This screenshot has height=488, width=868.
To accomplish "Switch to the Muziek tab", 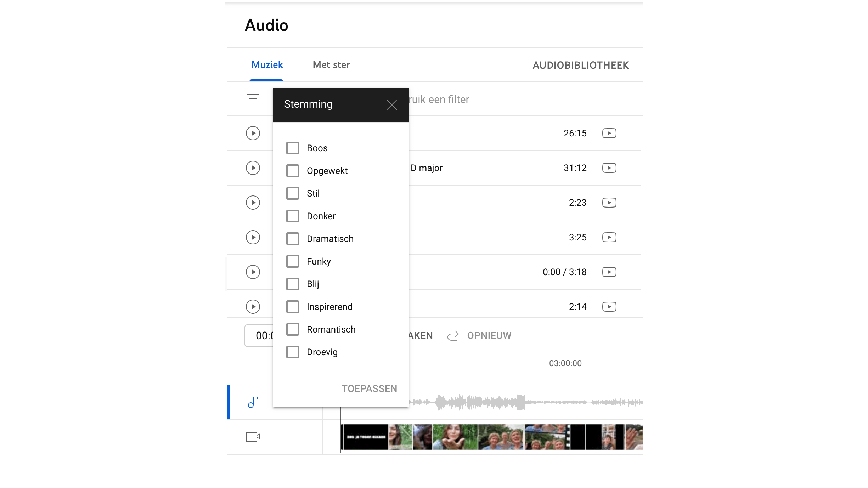I will click(x=267, y=65).
